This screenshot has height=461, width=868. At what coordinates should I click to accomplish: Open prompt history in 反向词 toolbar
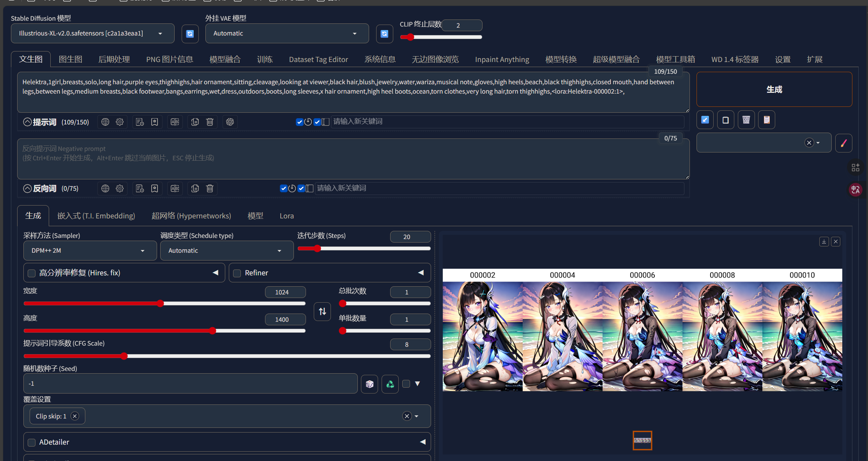click(140, 189)
